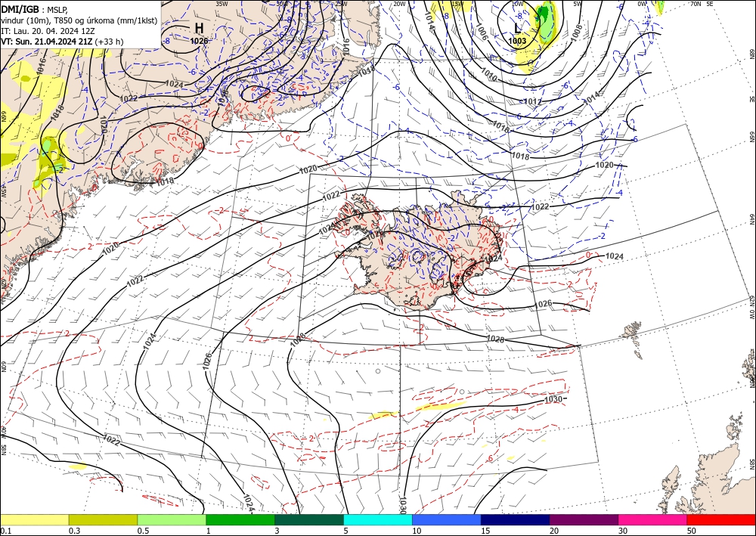Click the olive 0.3–0.5 legend swatch
The width and height of the screenshot is (756, 536).
[103, 519]
